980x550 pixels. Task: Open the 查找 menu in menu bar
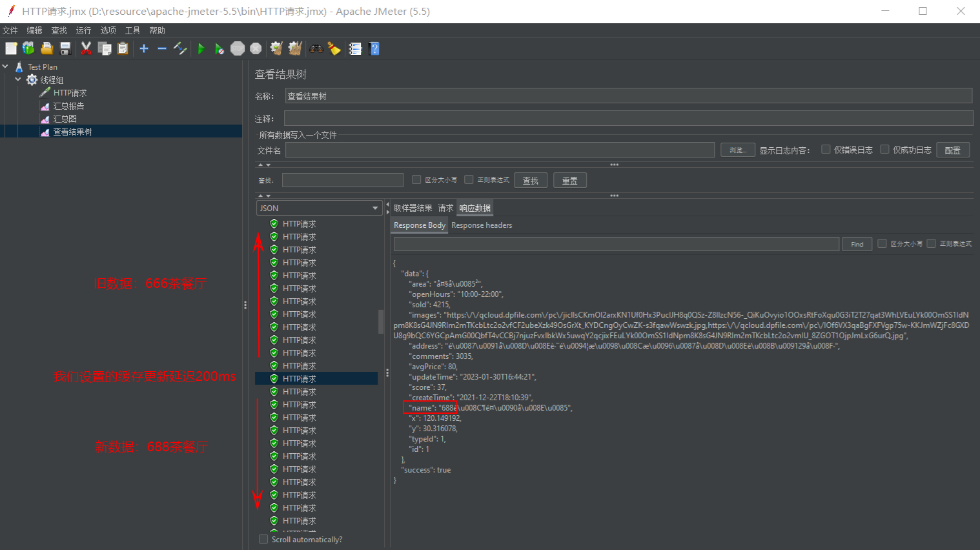59,30
